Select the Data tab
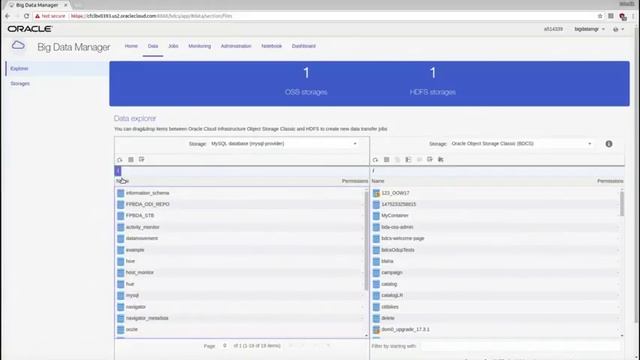640x360 pixels. (x=153, y=46)
